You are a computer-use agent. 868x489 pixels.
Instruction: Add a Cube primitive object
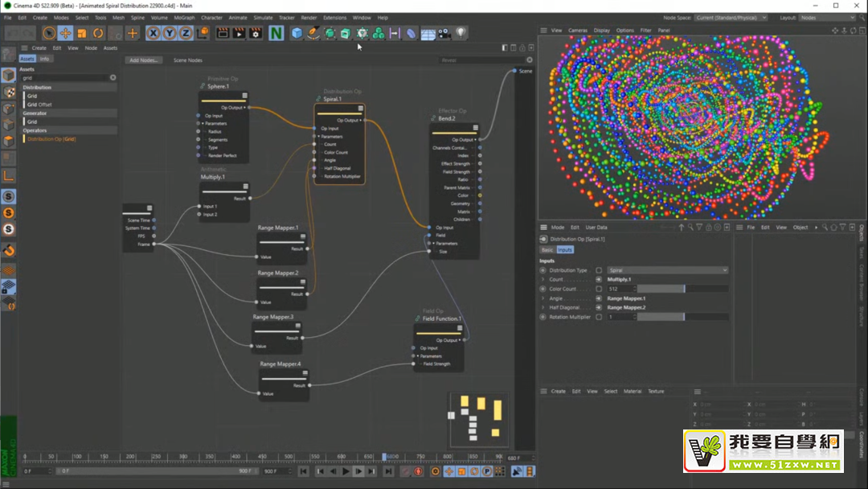pyautogui.click(x=297, y=33)
